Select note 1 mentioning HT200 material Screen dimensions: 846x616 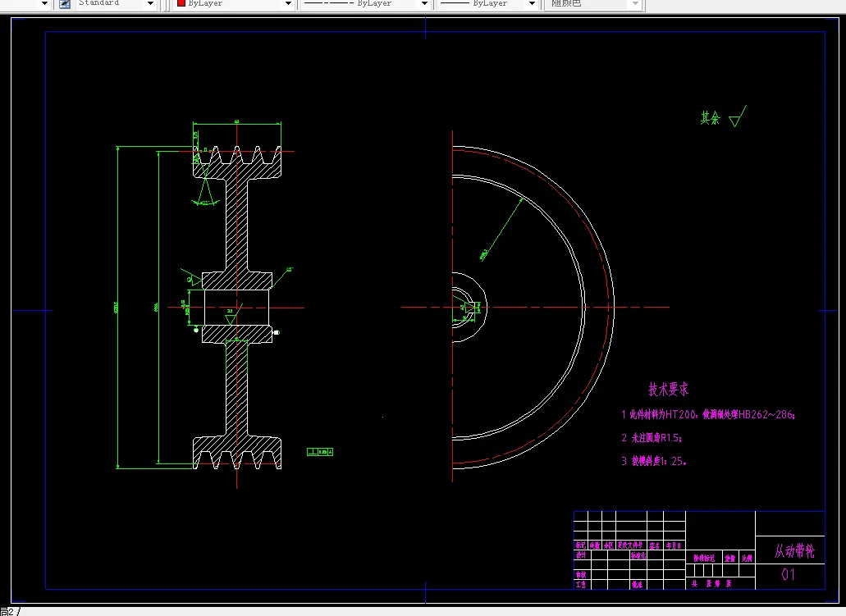point(708,414)
